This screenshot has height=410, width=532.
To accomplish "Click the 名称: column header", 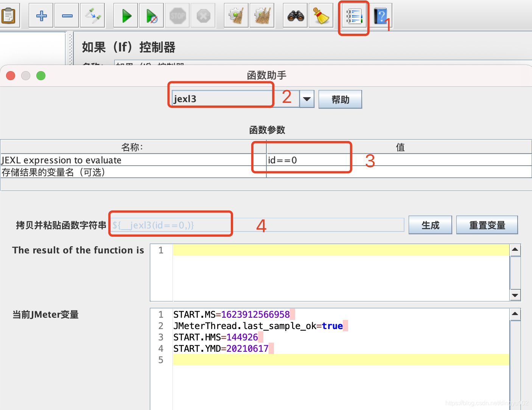I will pyautogui.click(x=133, y=147).
